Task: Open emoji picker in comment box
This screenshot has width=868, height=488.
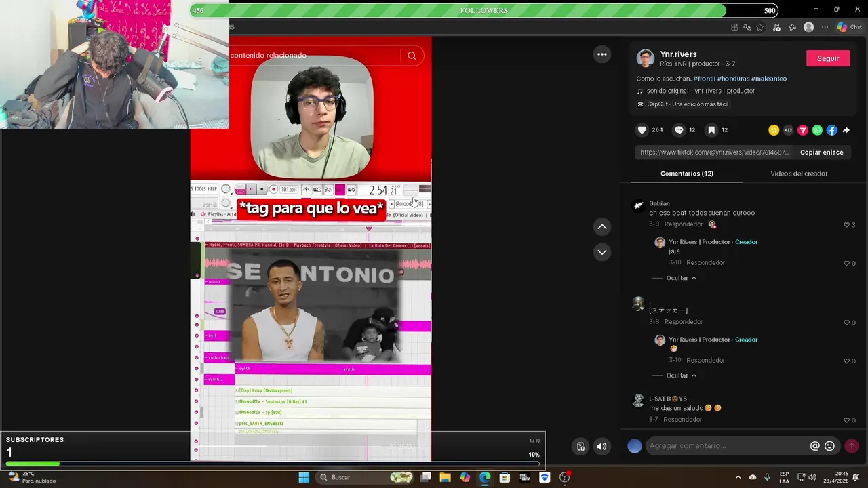Action: click(x=829, y=446)
